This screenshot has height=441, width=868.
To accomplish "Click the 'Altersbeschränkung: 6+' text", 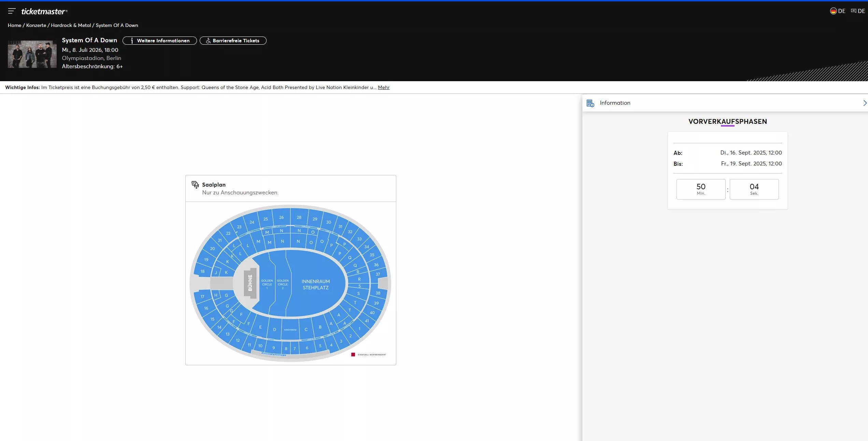I will tap(92, 66).
